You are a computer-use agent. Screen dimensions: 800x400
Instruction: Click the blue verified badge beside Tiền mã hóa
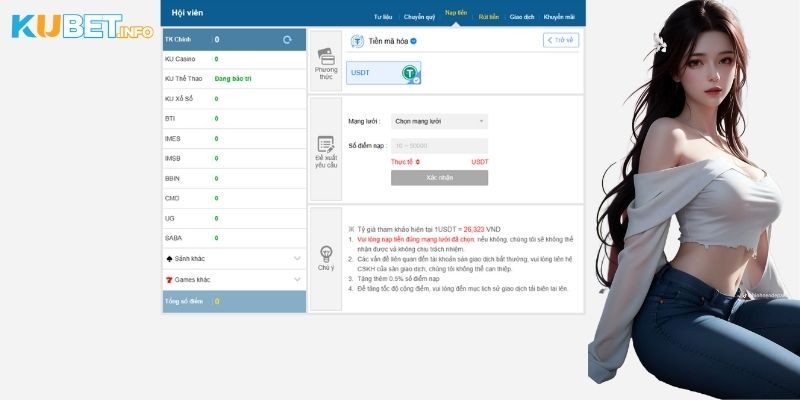(x=413, y=41)
